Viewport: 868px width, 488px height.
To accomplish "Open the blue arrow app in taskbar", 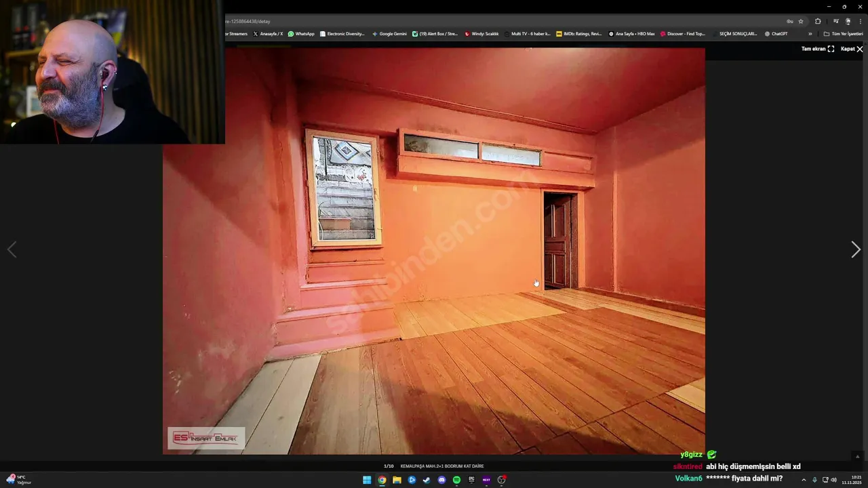I will (412, 480).
